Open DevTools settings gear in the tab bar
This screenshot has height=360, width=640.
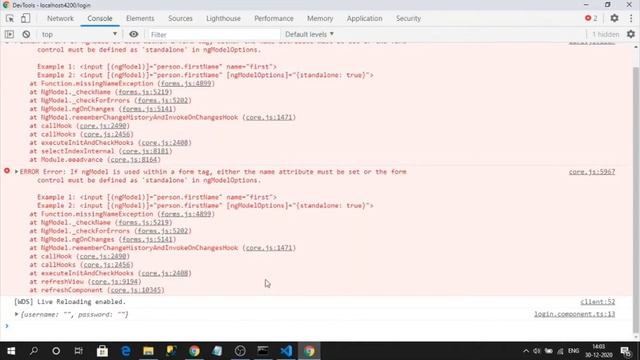614,18
